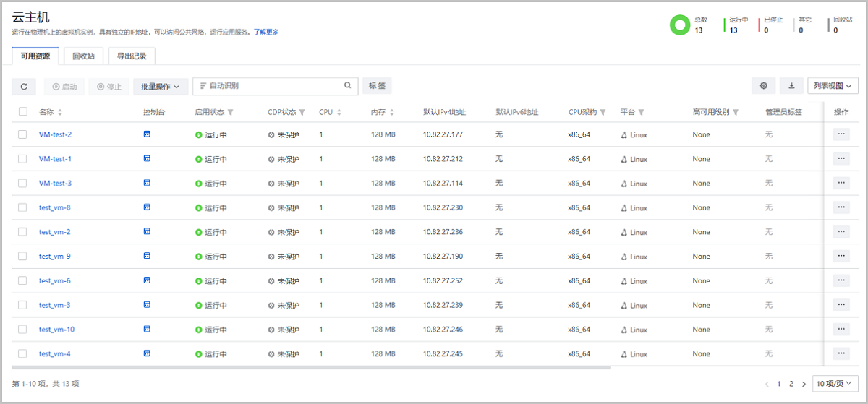Open console icon for test_vm-8

(147, 207)
